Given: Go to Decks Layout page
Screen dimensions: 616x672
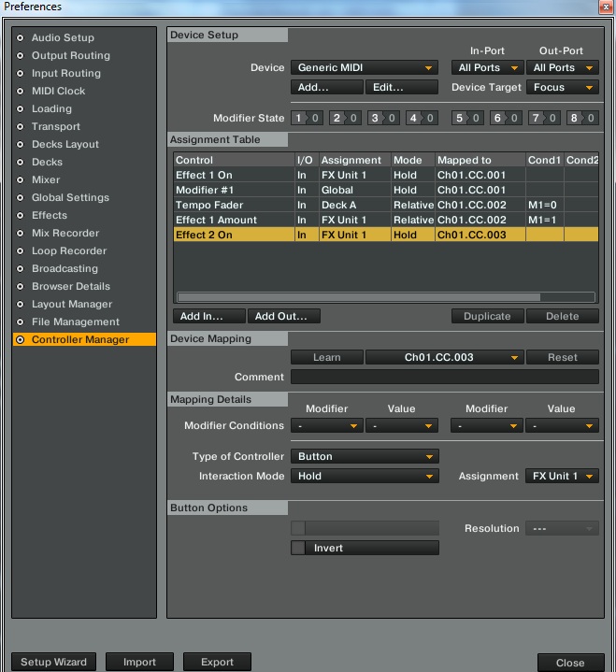Looking at the screenshot, I should pos(65,145).
